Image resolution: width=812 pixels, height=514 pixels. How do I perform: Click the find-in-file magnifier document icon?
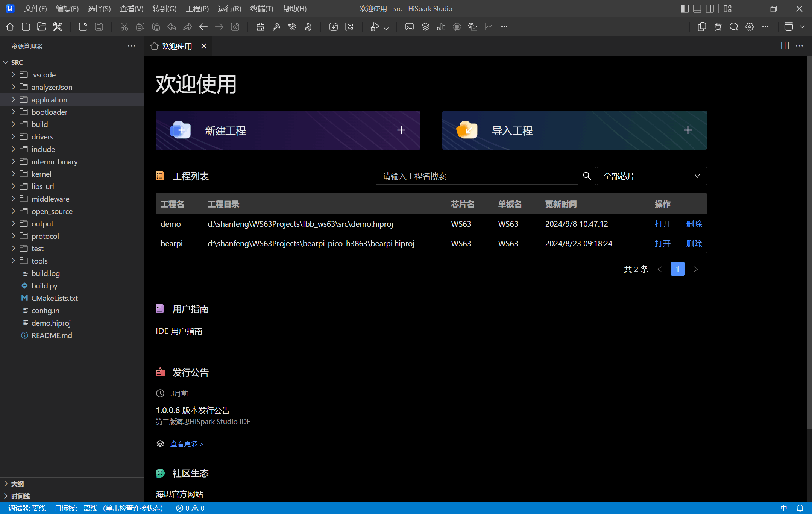235,27
